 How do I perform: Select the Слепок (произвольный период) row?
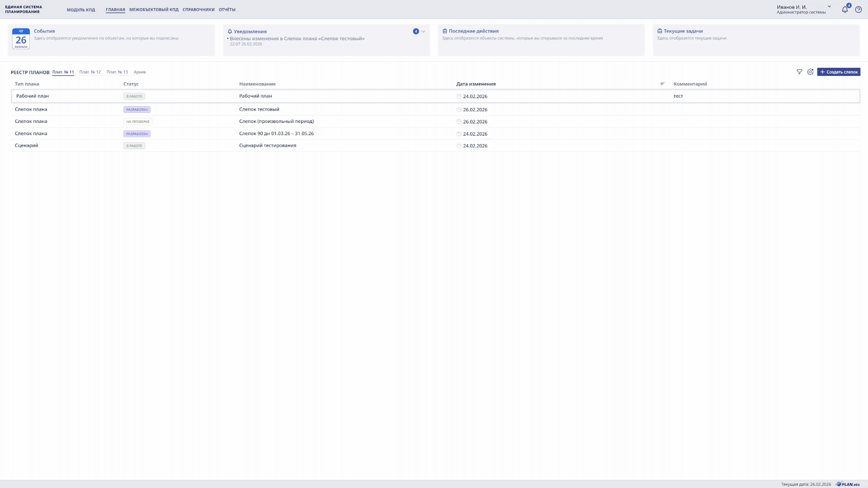276,121
